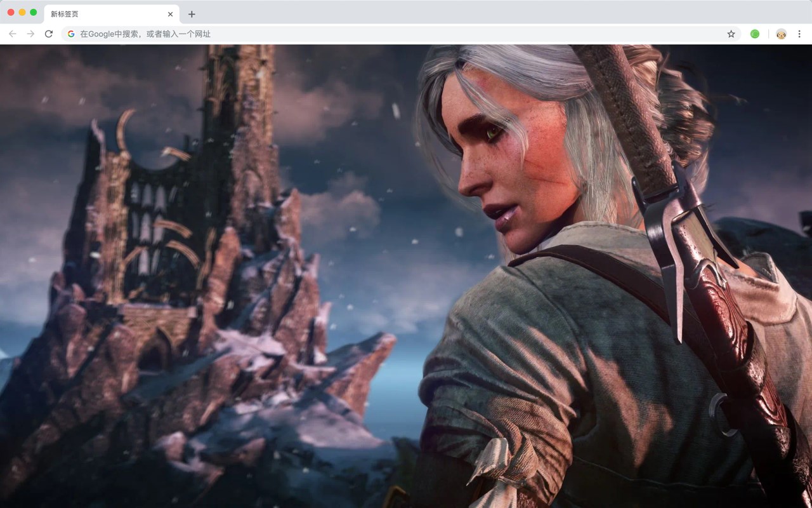This screenshot has height=508, width=812.
Task: Open the user profile avatar
Action: click(781, 34)
